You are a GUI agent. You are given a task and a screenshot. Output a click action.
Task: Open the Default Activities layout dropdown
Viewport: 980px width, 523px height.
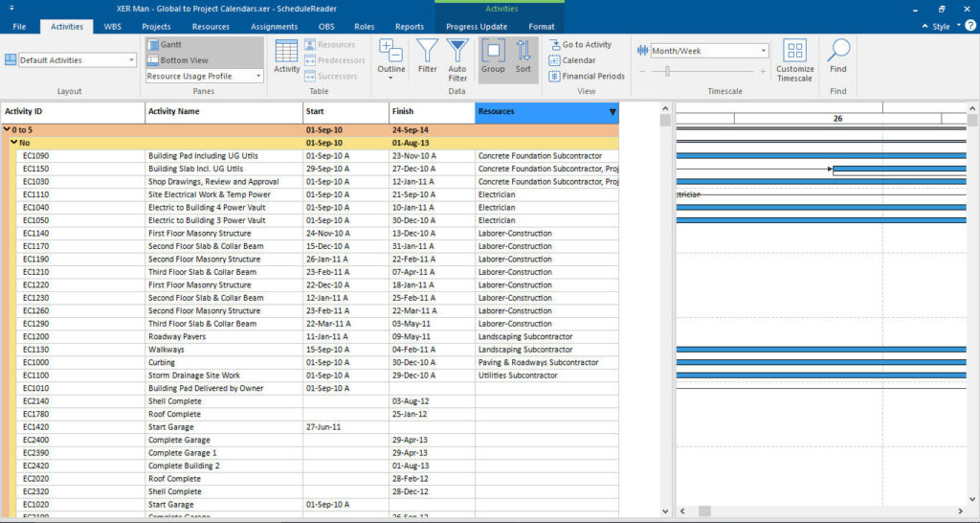point(131,60)
